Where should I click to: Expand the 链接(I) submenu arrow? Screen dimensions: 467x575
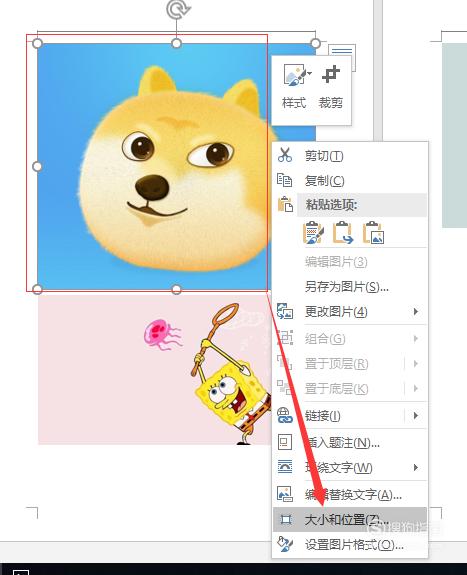tap(416, 416)
